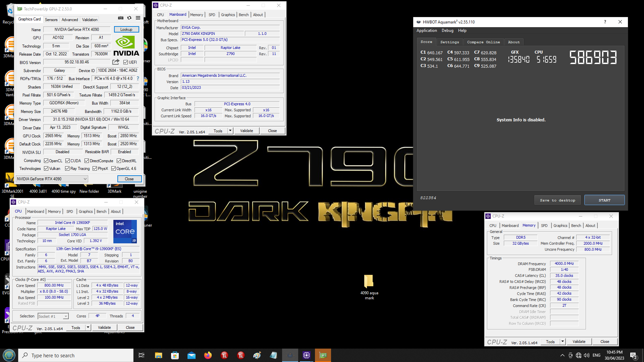Click the volume icon in system tray
This screenshot has width=644, height=362.
(586, 355)
